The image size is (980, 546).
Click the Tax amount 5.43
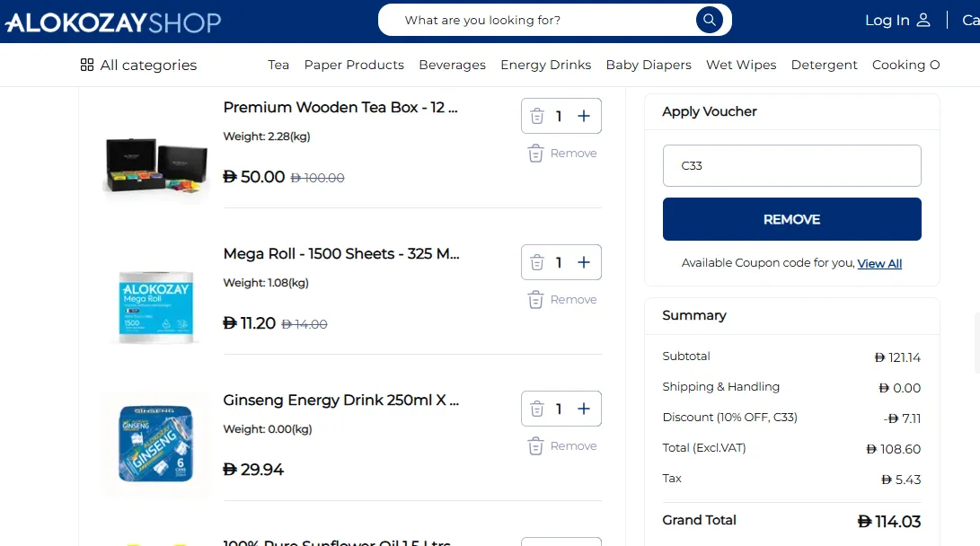[x=901, y=480]
